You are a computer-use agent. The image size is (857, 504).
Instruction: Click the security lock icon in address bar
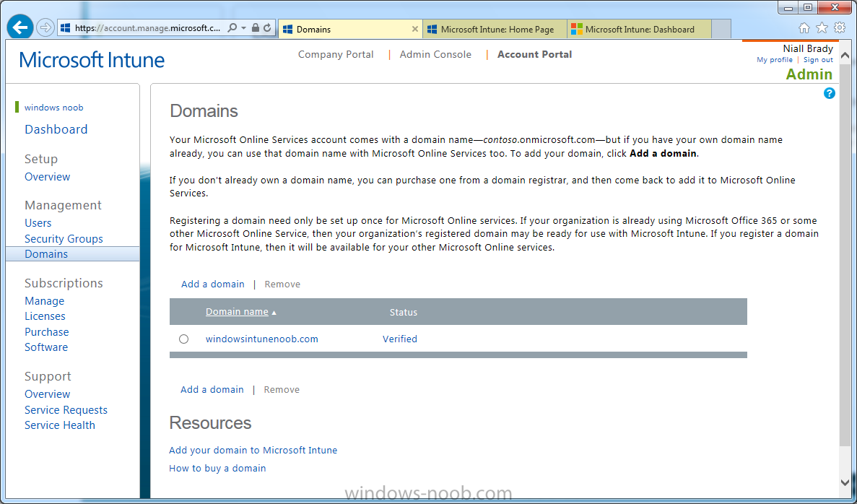(x=256, y=28)
